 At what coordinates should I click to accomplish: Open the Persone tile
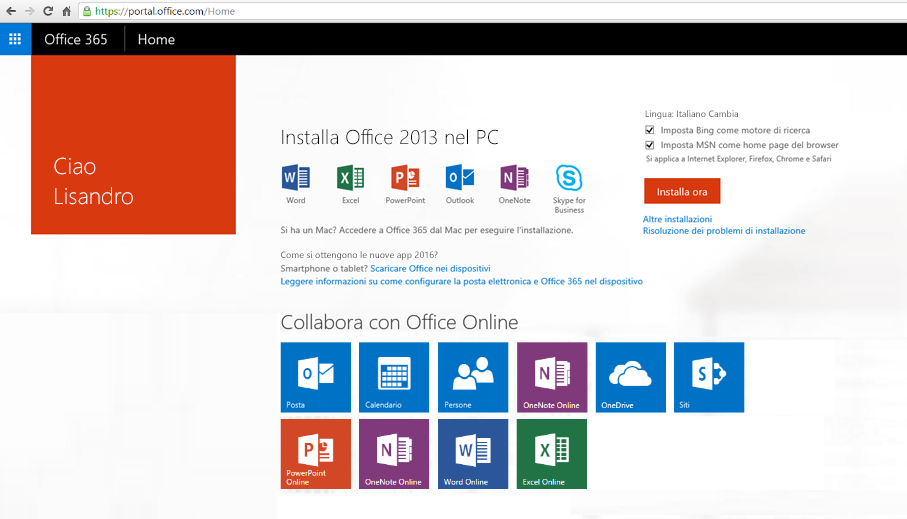pyautogui.click(x=473, y=377)
